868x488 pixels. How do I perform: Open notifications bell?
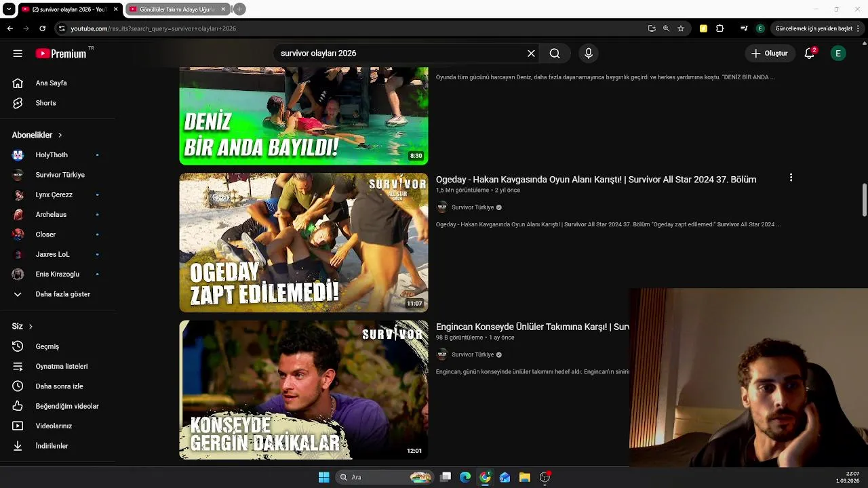pyautogui.click(x=809, y=54)
